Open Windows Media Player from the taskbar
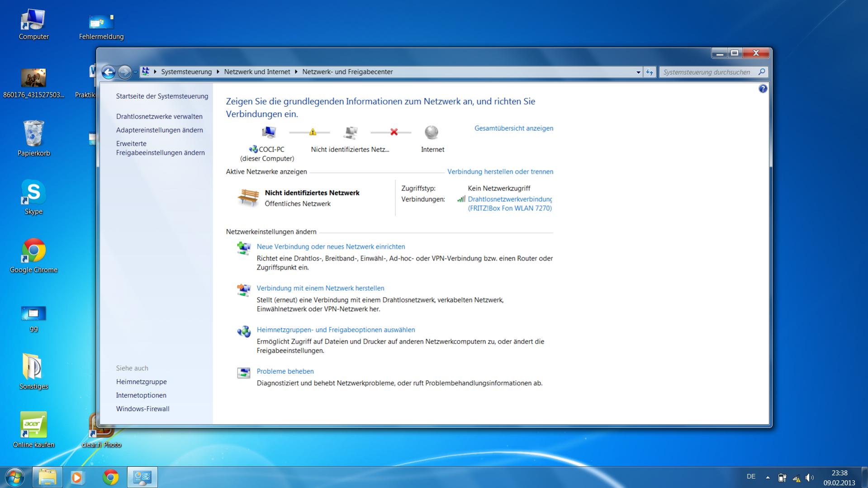Viewport: 868px width, 488px height. coord(77,477)
